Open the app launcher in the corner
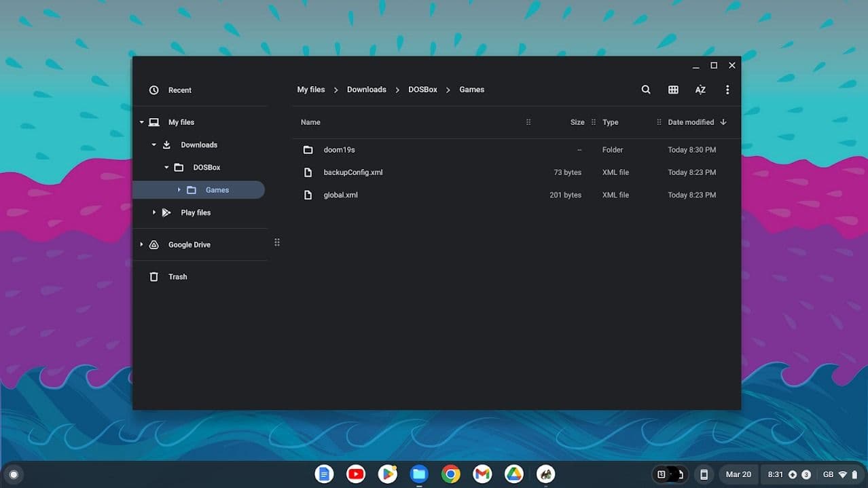The image size is (868, 488). coord(14,474)
